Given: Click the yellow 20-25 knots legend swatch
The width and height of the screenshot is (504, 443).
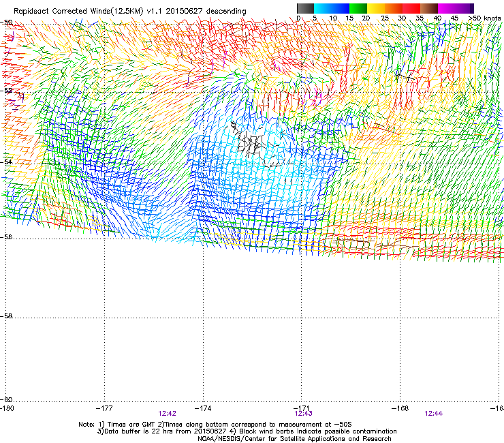Looking at the screenshot, I should coord(376,8).
